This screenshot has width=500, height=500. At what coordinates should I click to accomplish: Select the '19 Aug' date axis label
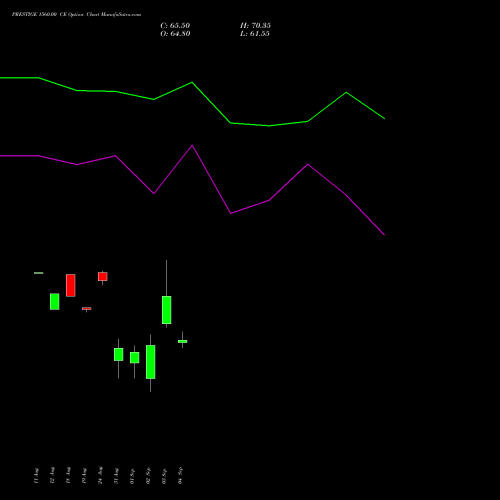coord(84,476)
